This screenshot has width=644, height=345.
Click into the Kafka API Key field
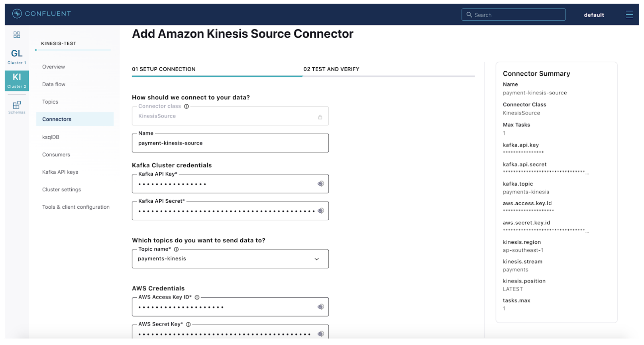(x=230, y=184)
